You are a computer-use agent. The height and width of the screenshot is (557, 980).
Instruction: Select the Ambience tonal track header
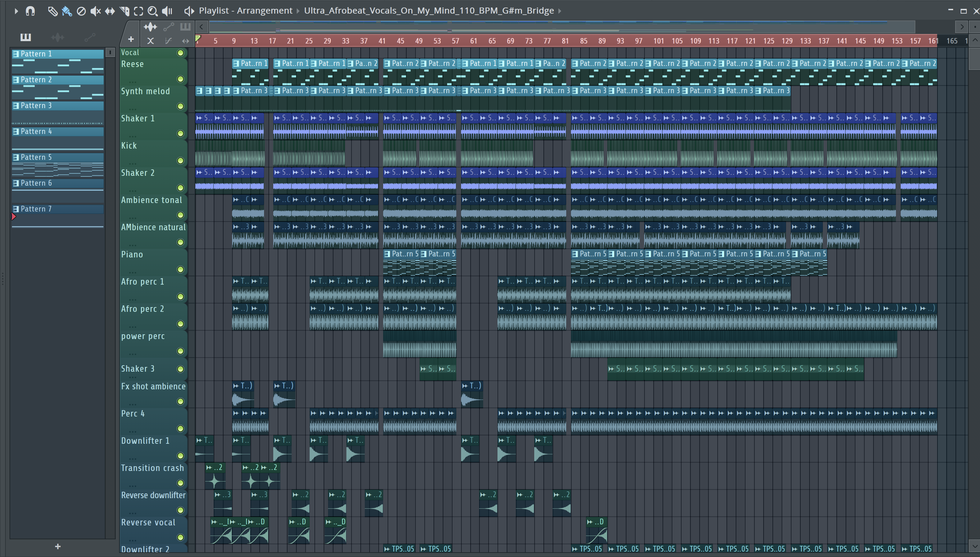click(153, 208)
